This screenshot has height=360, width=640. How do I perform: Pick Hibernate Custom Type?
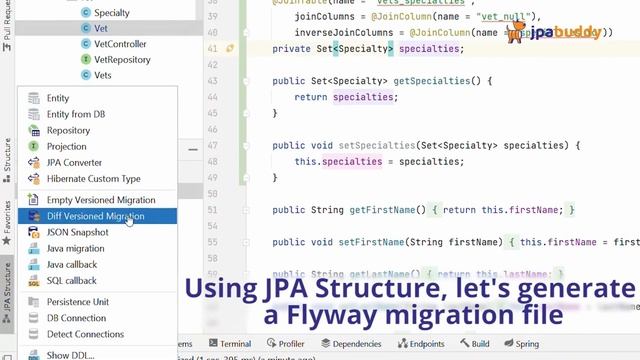point(98,178)
